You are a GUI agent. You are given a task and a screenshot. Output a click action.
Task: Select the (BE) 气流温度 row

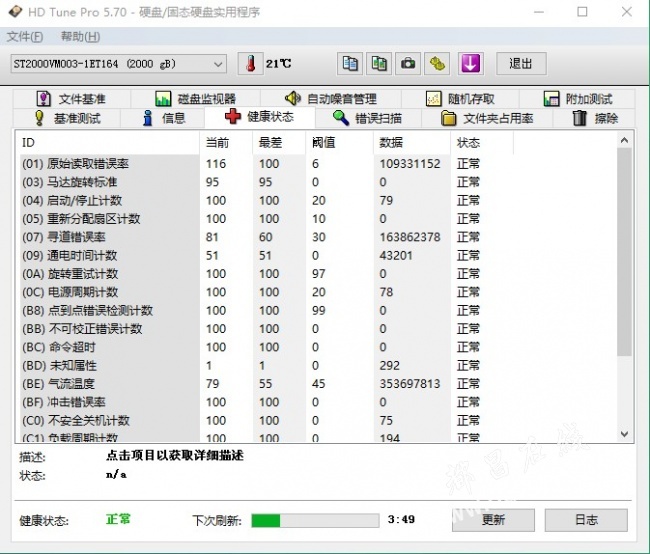(265, 384)
